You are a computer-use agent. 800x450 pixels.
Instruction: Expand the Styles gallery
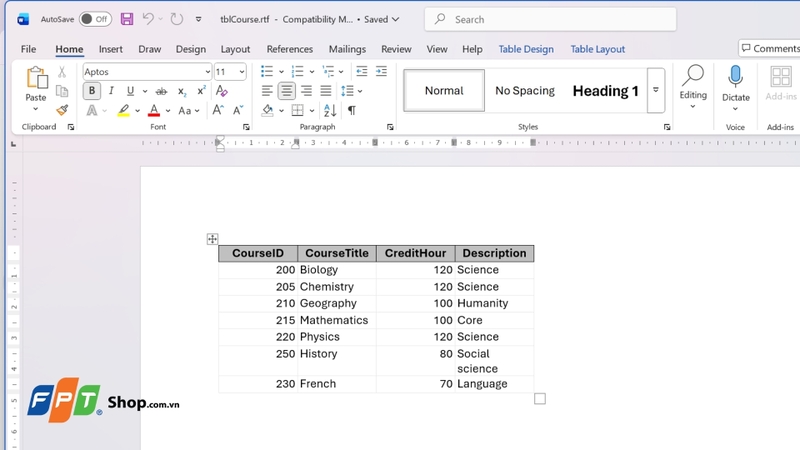coord(656,90)
